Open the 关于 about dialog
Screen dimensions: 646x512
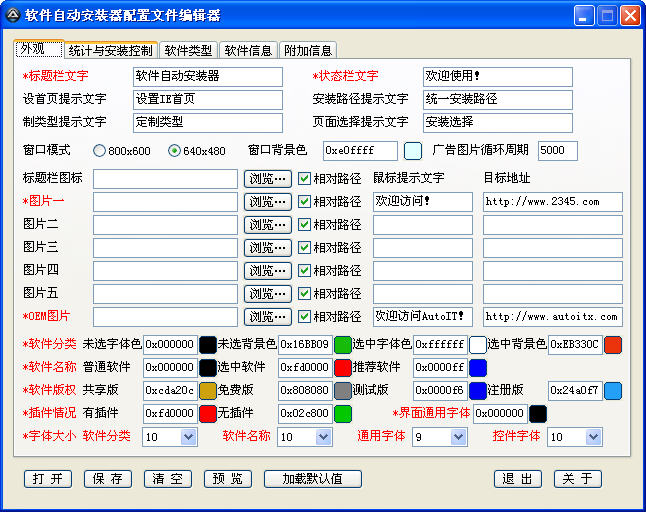point(578,479)
